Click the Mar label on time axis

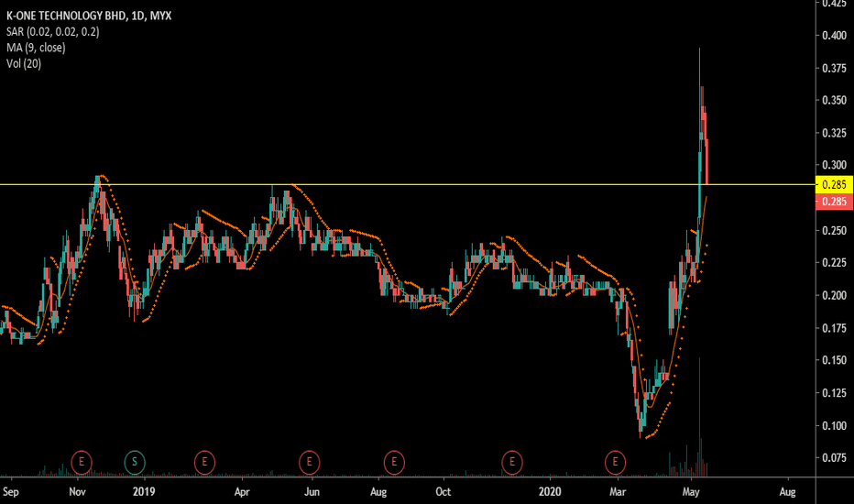(x=618, y=492)
